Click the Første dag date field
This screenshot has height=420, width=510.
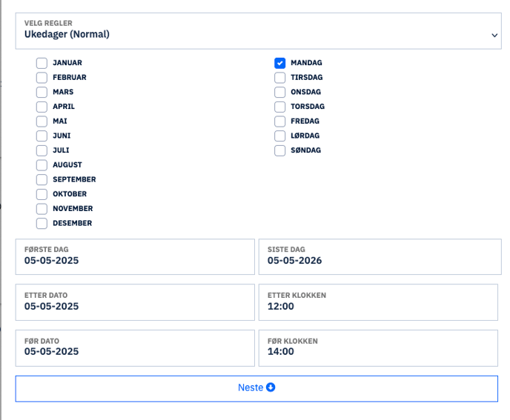(135, 256)
